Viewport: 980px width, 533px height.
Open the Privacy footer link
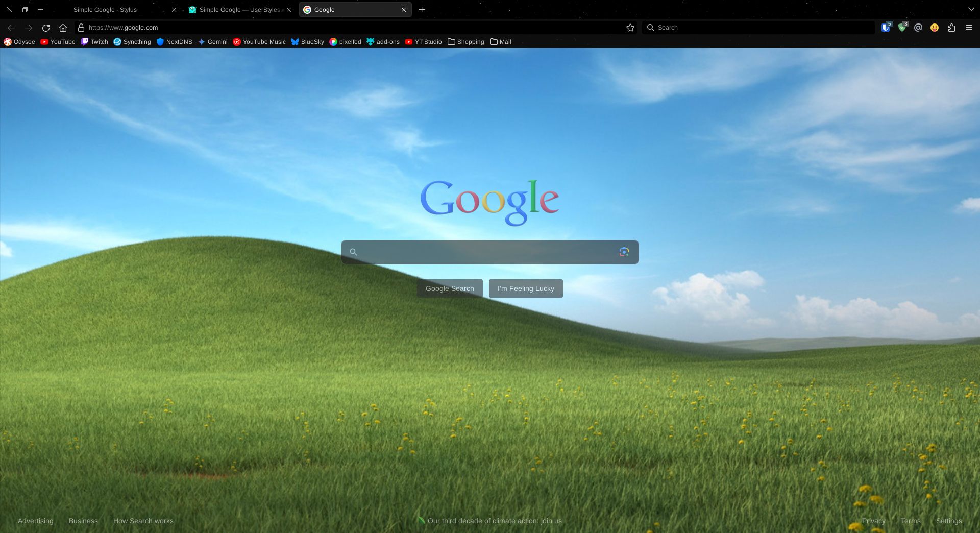tap(873, 521)
